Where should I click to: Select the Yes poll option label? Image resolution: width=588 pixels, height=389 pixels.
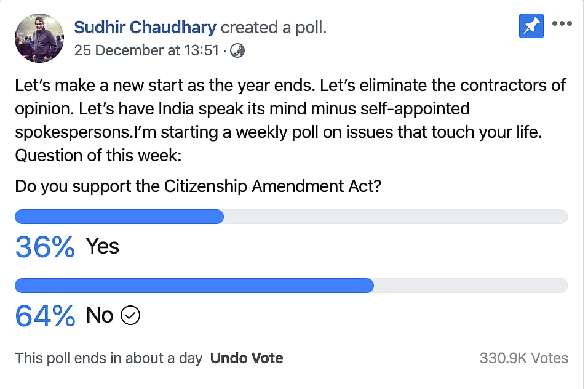tap(103, 246)
